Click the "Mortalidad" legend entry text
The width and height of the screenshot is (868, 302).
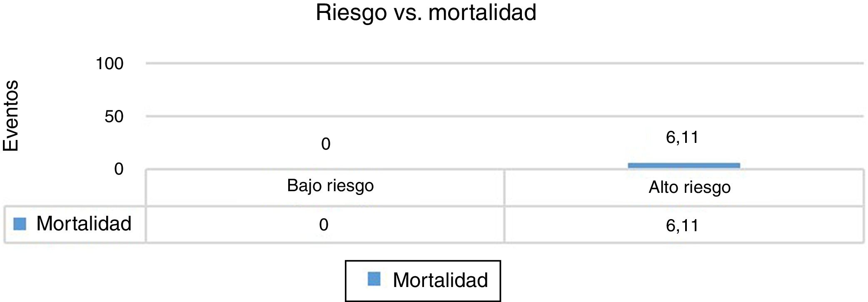click(x=440, y=280)
